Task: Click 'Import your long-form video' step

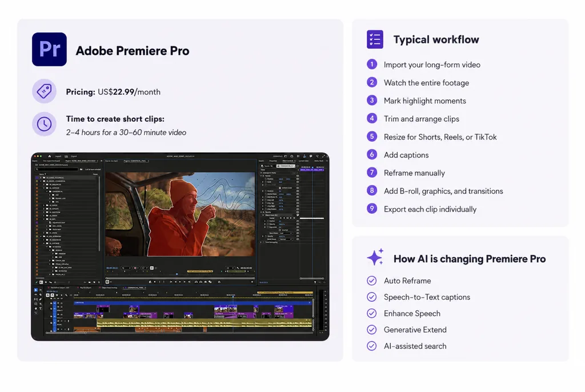Action: point(432,65)
